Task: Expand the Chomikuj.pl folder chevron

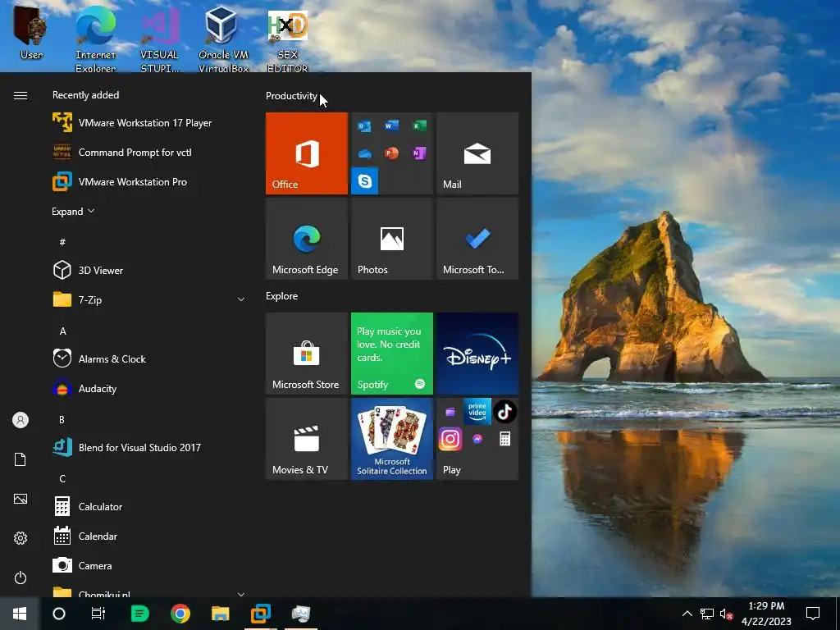Action: [241, 594]
